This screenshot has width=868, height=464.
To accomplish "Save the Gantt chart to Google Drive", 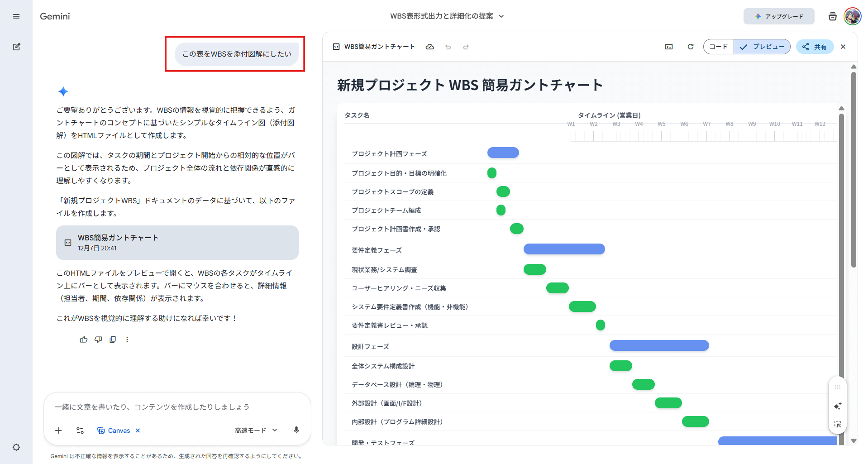I will [429, 47].
